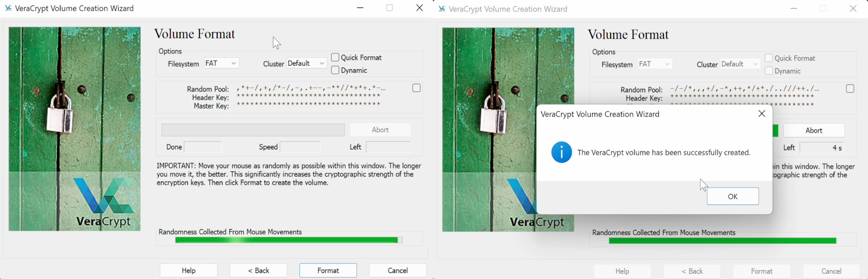Tick the Dynamic checkbox in the left window
The image size is (868, 279).
(x=335, y=70)
